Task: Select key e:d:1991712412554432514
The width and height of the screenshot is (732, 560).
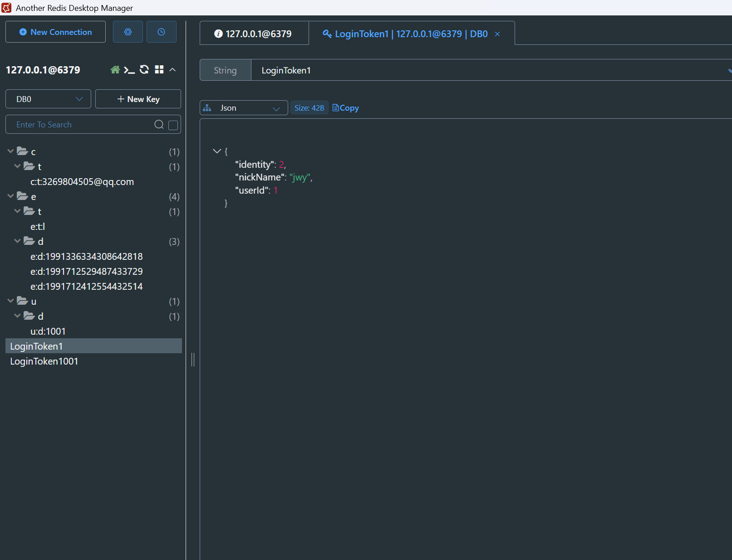Action: (87, 287)
